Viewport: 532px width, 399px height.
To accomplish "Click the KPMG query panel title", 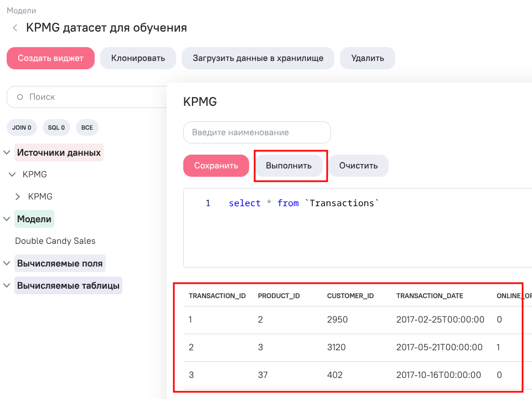I will tap(200, 101).
